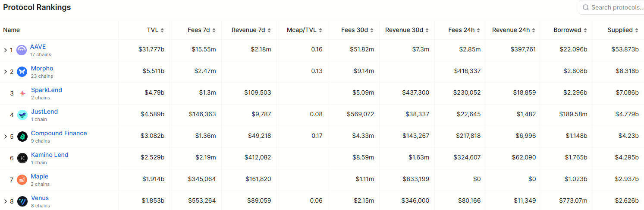Expand the AAVE row chevron
This screenshot has width=644, height=210.
tap(5, 50)
